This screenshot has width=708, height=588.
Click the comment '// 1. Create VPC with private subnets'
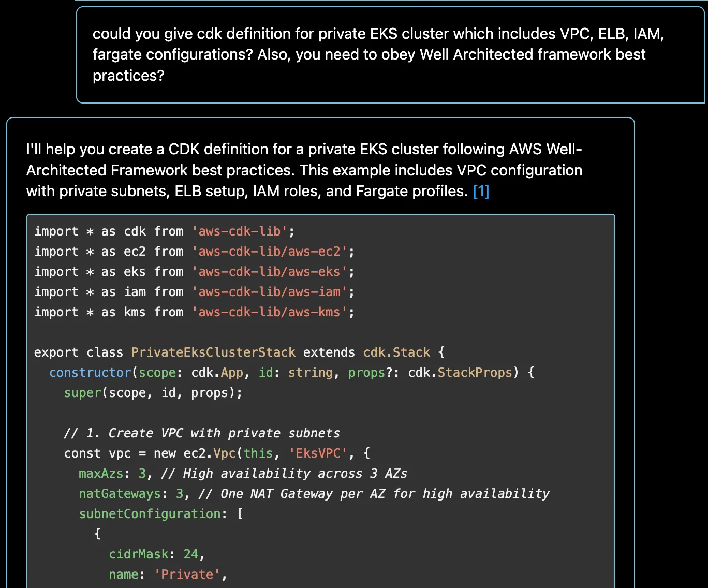tap(202, 433)
